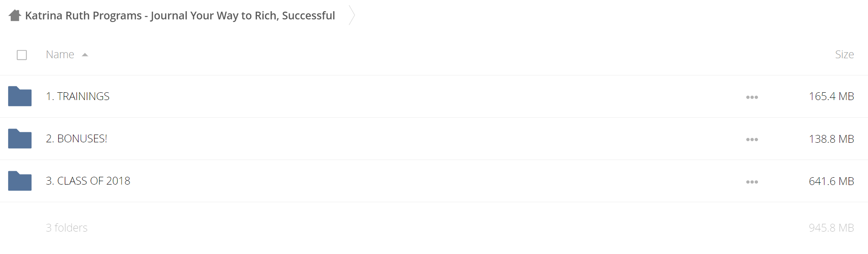Select the row showing 165.4 MB size
This screenshot has height=254, width=868.
tap(434, 96)
